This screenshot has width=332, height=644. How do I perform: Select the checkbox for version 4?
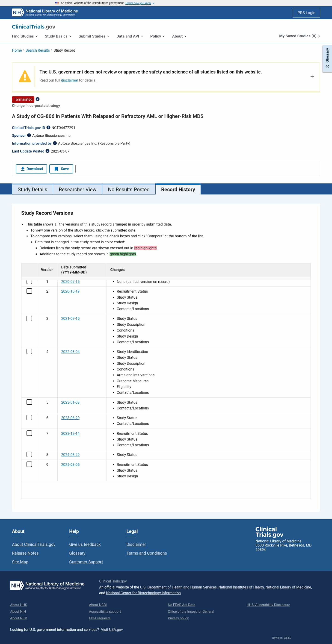[29, 351]
